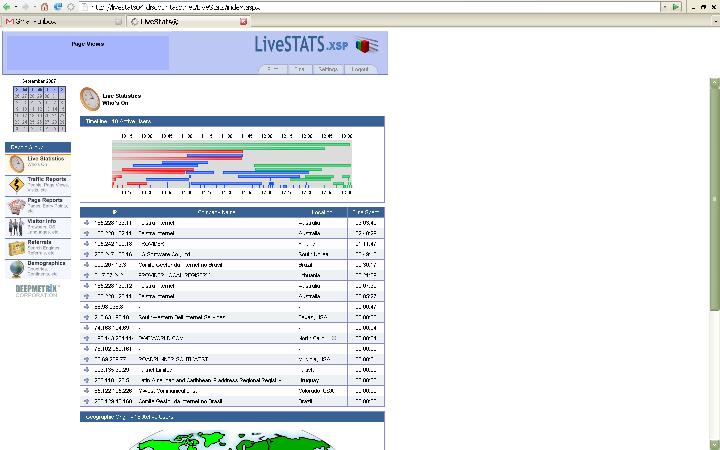Click the Logout tab in LiveSTATS header
Viewport: 720px width, 450px height.
tap(360, 69)
